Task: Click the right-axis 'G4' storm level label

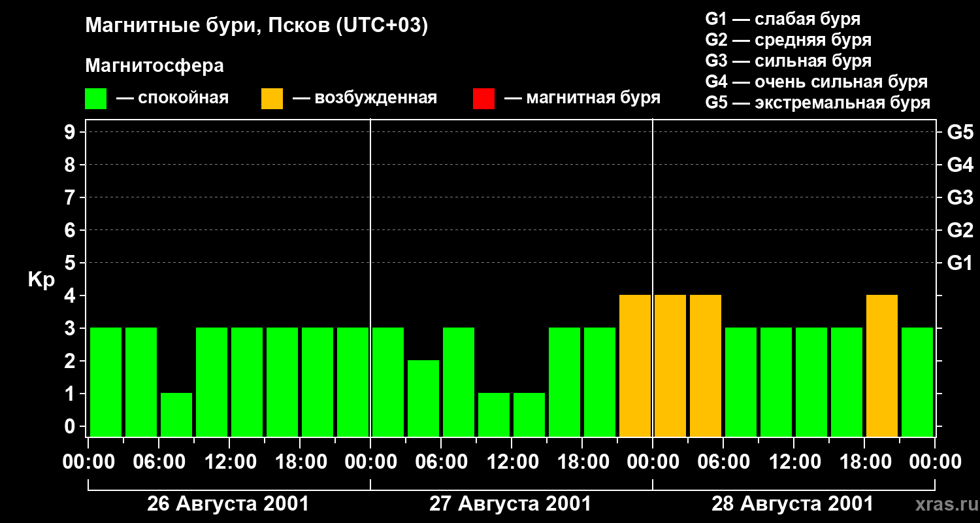Action: (x=960, y=165)
